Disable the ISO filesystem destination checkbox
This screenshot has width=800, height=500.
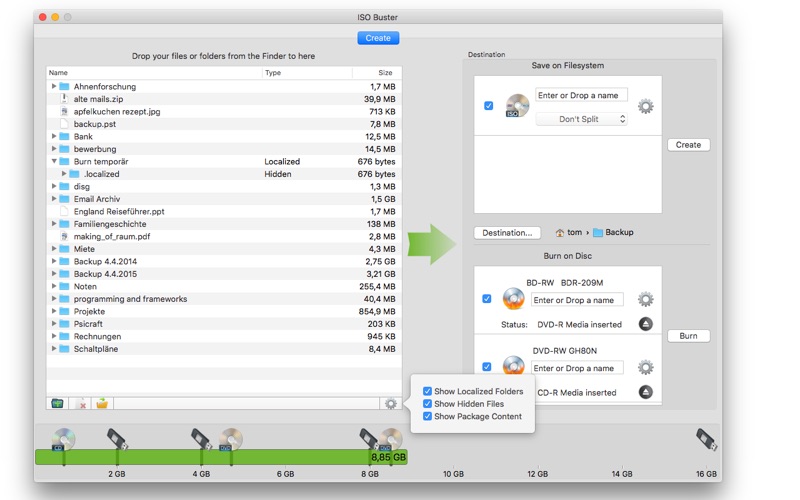(x=488, y=106)
